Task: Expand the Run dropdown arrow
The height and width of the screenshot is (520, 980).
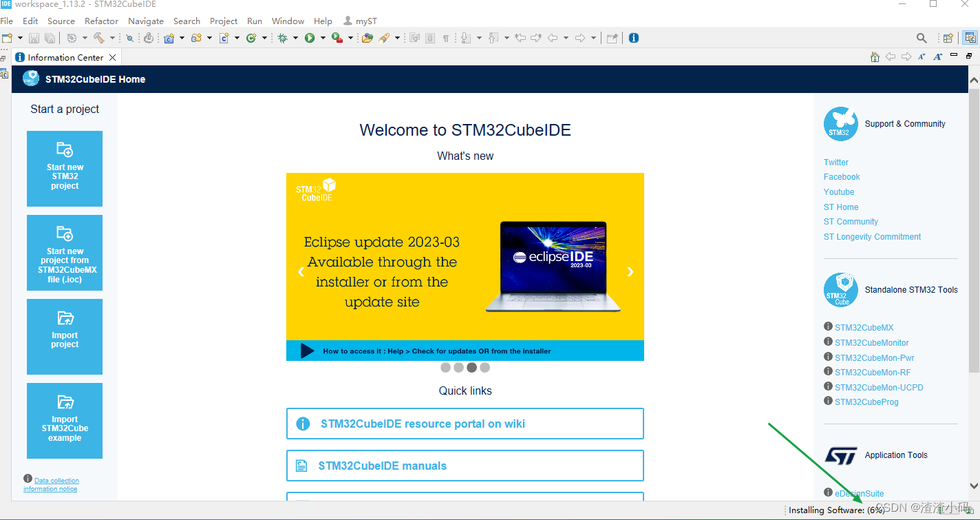Action: [323, 38]
